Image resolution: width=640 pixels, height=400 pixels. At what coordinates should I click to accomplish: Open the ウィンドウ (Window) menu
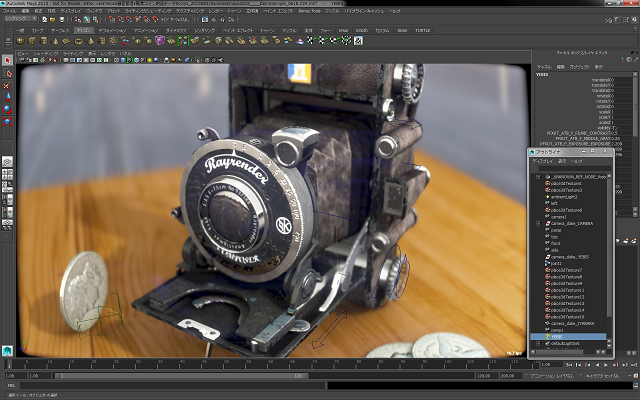click(x=94, y=11)
